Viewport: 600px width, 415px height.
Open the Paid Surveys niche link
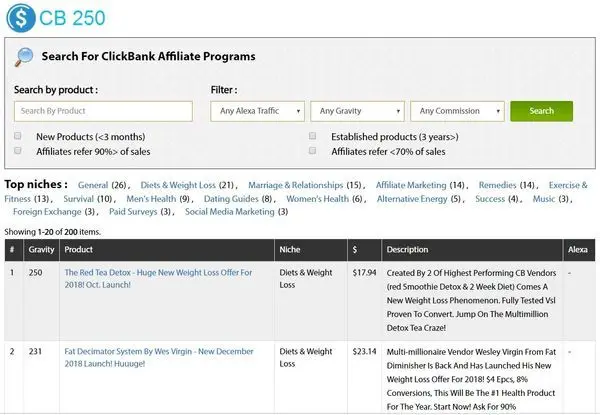(133, 212)
